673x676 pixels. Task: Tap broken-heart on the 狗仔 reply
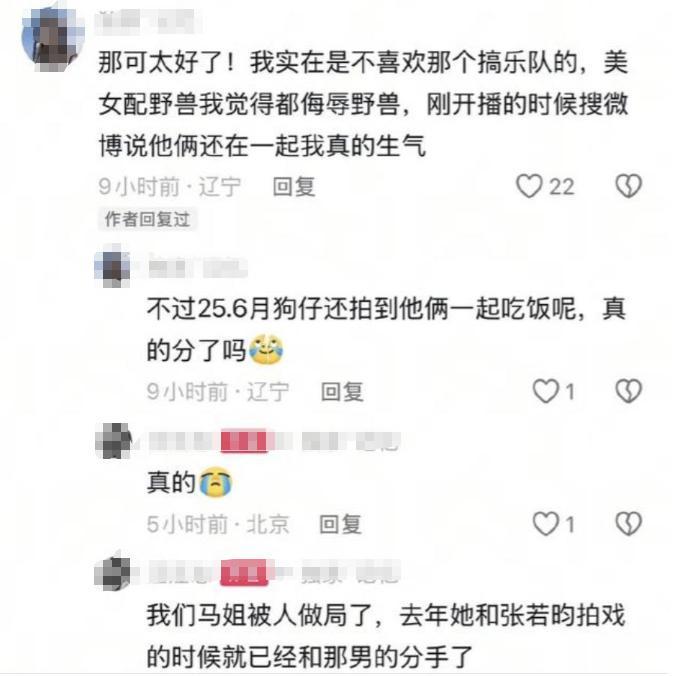tap(629, 391)
